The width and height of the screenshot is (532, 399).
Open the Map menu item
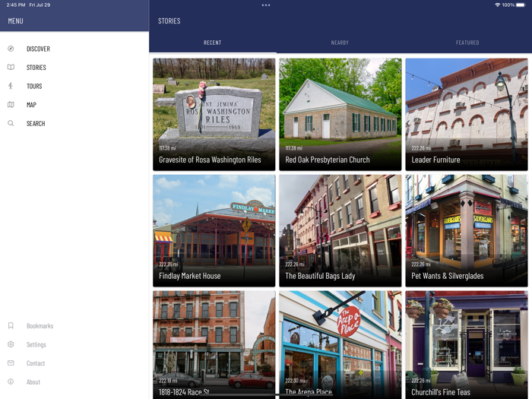(74, 105)
